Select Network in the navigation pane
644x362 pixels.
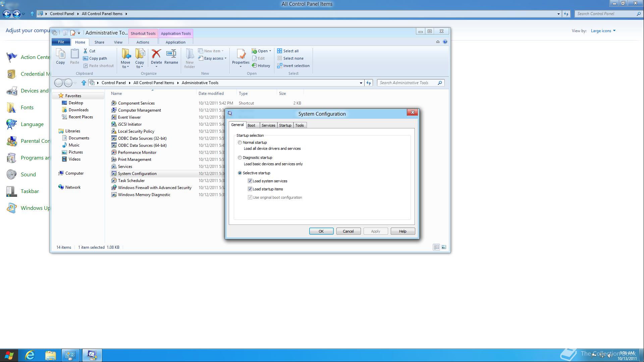click(x=73, y=187)
